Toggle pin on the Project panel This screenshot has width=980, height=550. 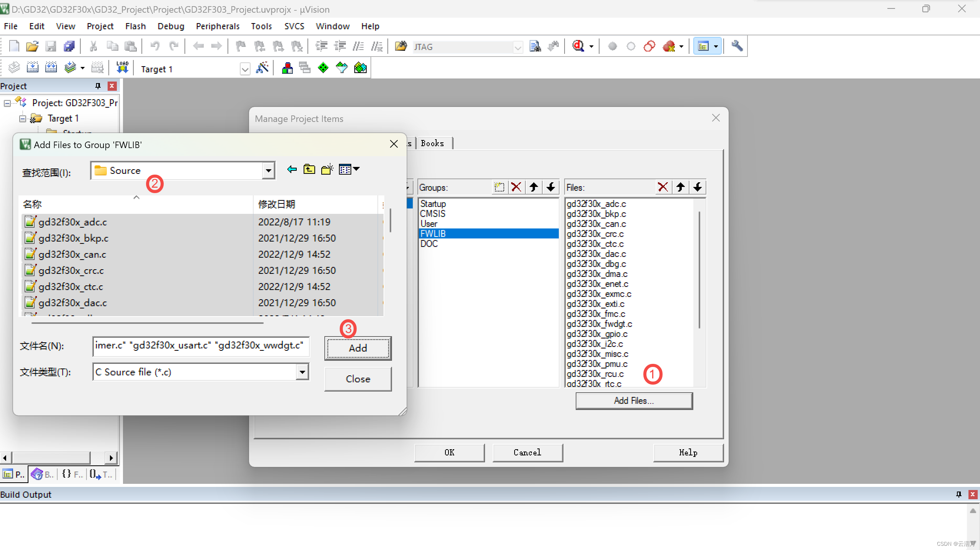tap(98, 86)
